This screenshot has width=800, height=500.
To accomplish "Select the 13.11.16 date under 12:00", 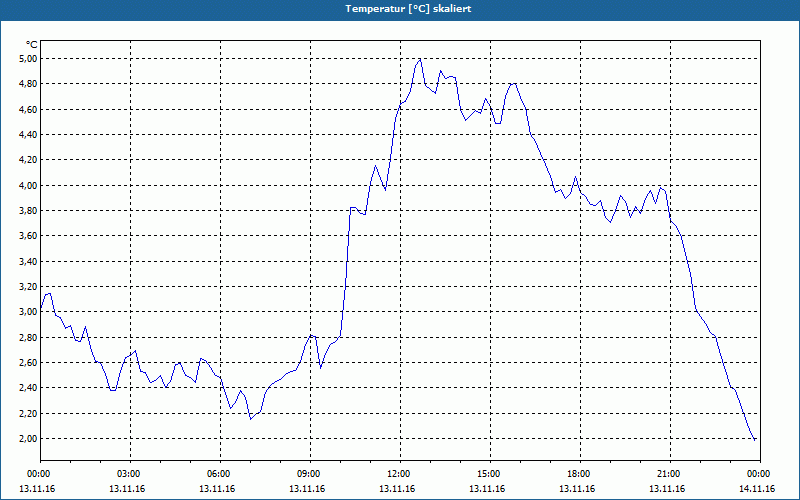I will click(x=397, y=489).
